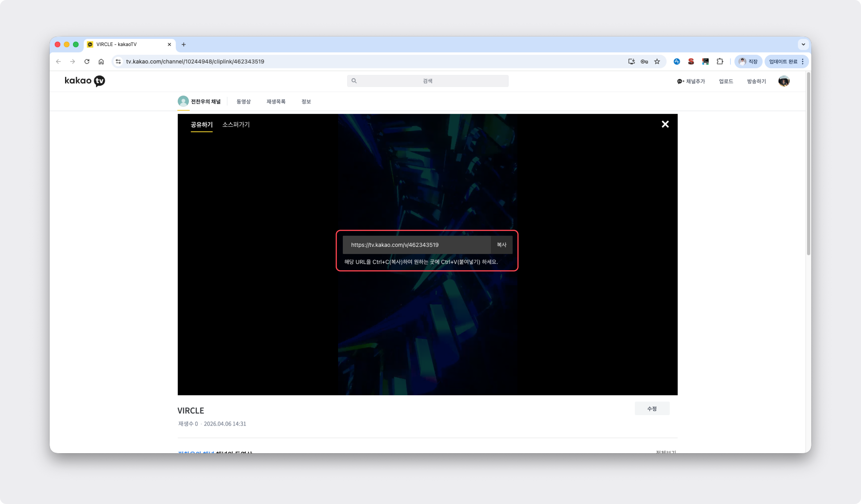Open user profile avatar menu
Screen dimensions: 861x504
tap(783, 81)
